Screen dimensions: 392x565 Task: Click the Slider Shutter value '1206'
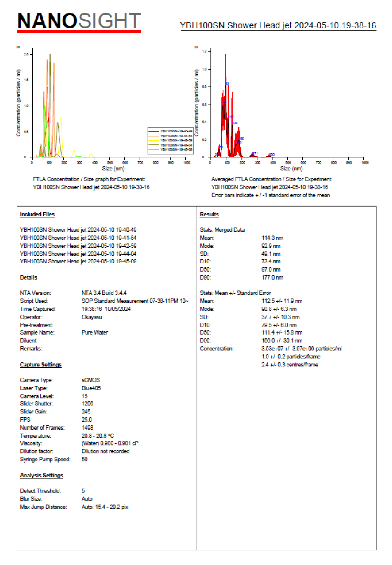[x=87, y=404]
